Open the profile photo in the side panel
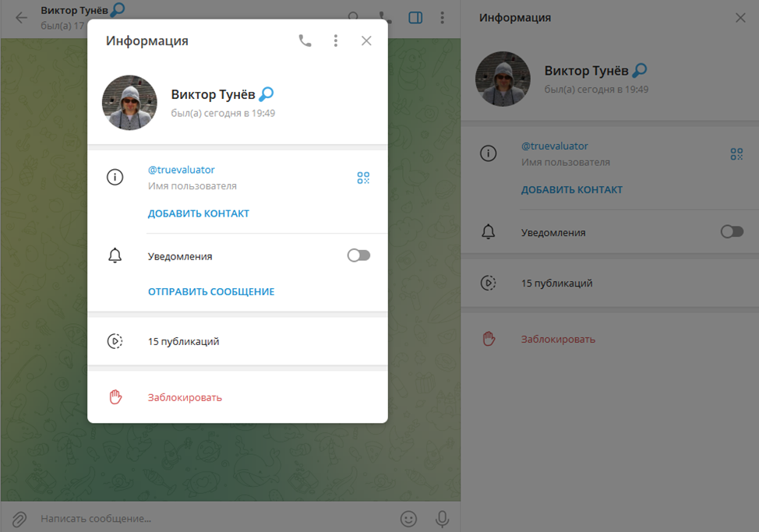 tap(503, 79)
